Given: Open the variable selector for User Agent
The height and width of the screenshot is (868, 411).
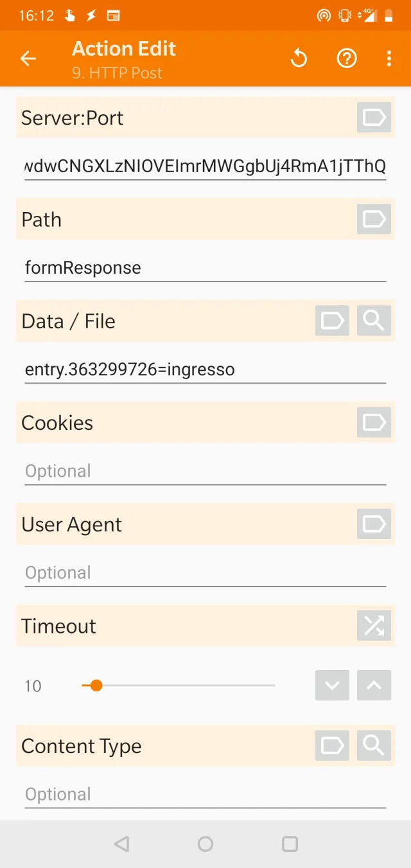Looking at the screenshot, I should point(373,524).
